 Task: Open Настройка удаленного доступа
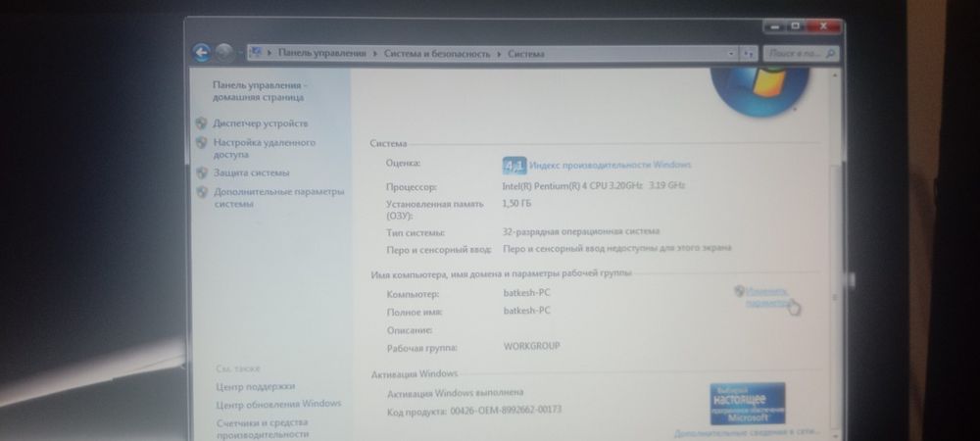click(x=265, y=148)
